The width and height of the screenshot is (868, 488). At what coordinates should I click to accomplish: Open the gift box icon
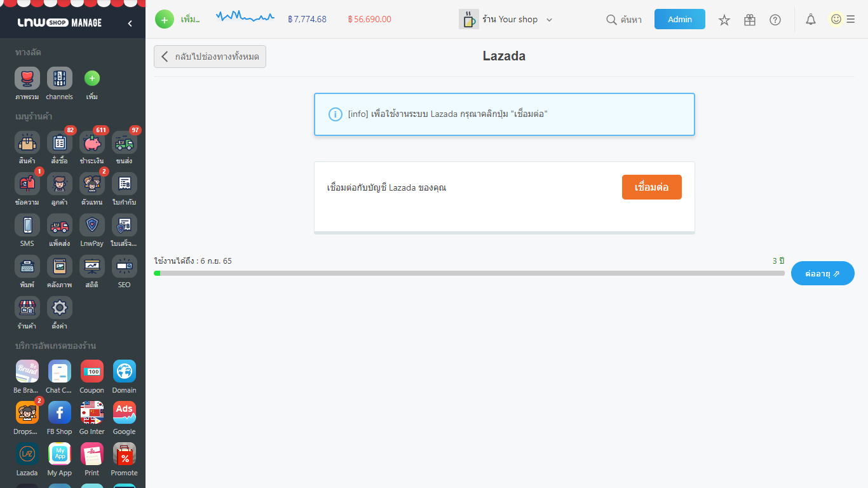click(x=750, y=20)
